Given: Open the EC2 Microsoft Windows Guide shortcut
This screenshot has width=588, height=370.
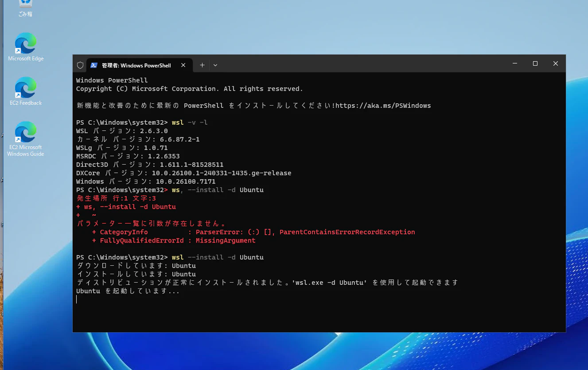Looking at the screenshot, I should click(26, 138).
